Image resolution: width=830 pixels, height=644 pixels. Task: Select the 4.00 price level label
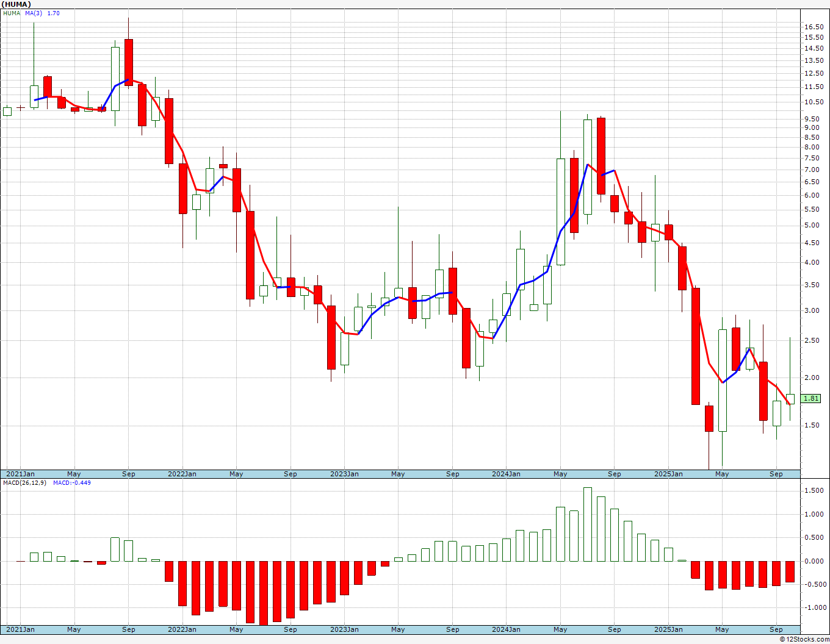(x=812, y=262)
